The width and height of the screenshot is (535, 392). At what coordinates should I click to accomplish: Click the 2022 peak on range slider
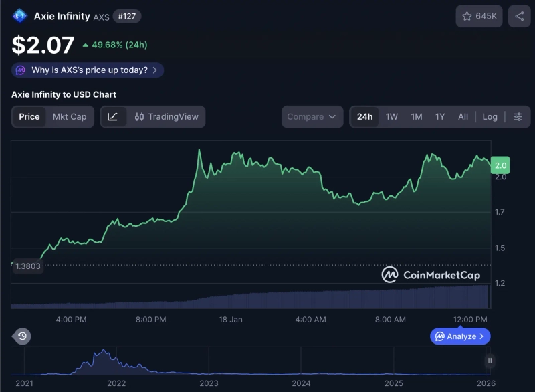coord(102,353)
